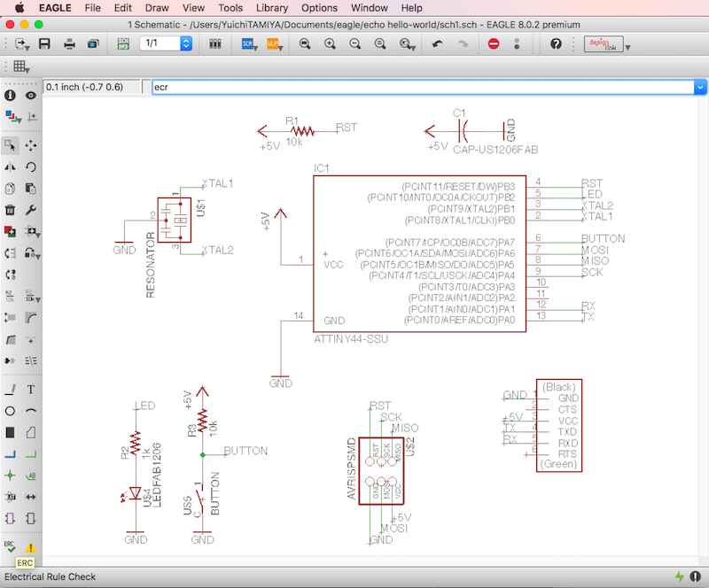
Task: Select the Name tool
Action: [x=10, y=296]
